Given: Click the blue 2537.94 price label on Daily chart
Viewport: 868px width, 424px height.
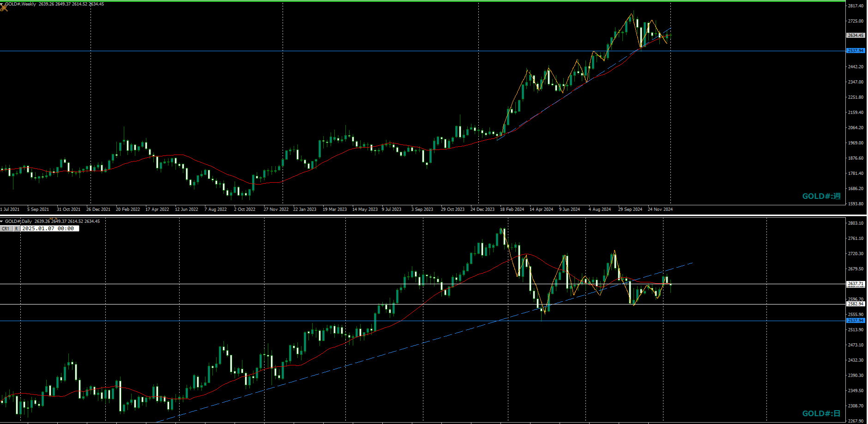Looking at the screenshot, I should [x=856, y=321].
